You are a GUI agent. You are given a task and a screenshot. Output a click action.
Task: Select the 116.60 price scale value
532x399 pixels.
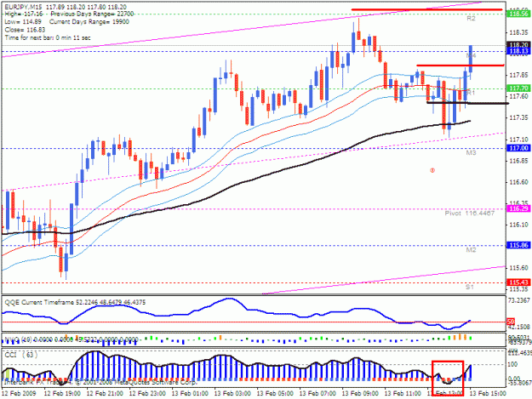[x=518, y=182]
